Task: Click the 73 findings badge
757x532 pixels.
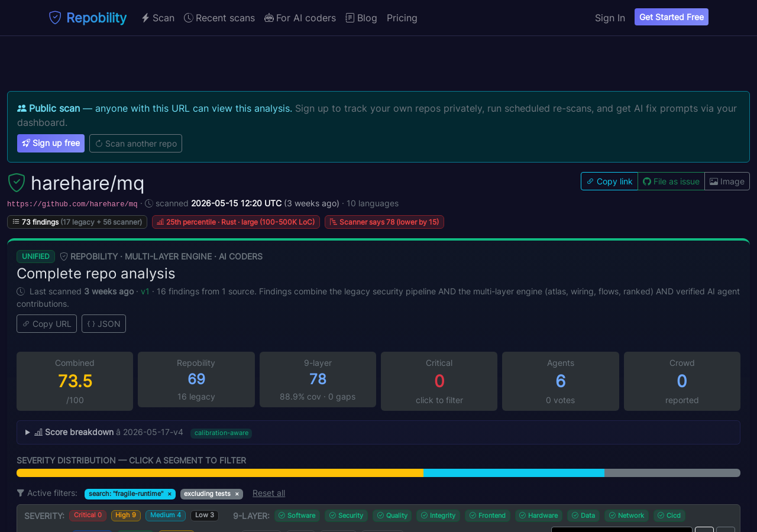Action: [x=77, y=222]
